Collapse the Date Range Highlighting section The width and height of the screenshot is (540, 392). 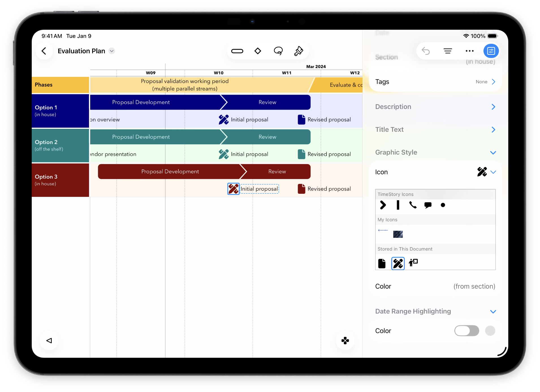[x=493, y=312]
